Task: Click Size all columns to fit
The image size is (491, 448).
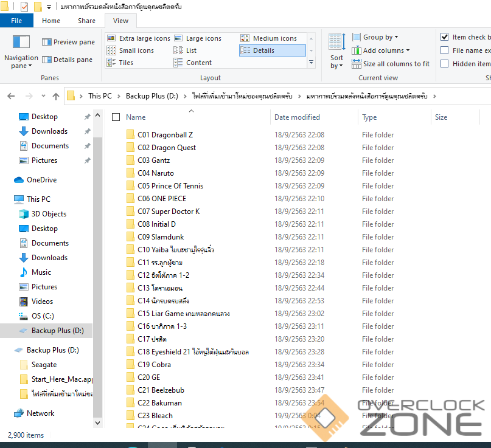Action: (391, 64)
